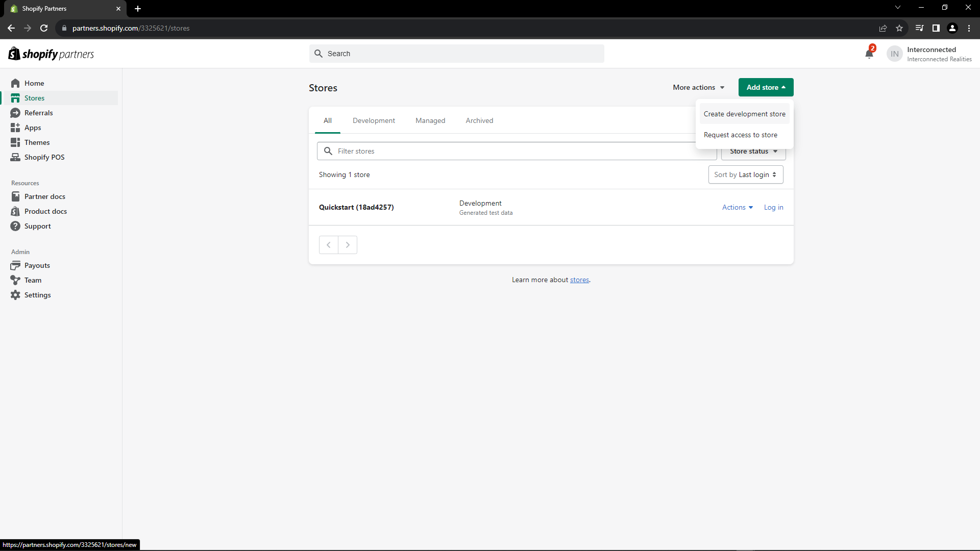Open Support in the sidebar
This screenshot has width=980, height=551.
(37, 226)
